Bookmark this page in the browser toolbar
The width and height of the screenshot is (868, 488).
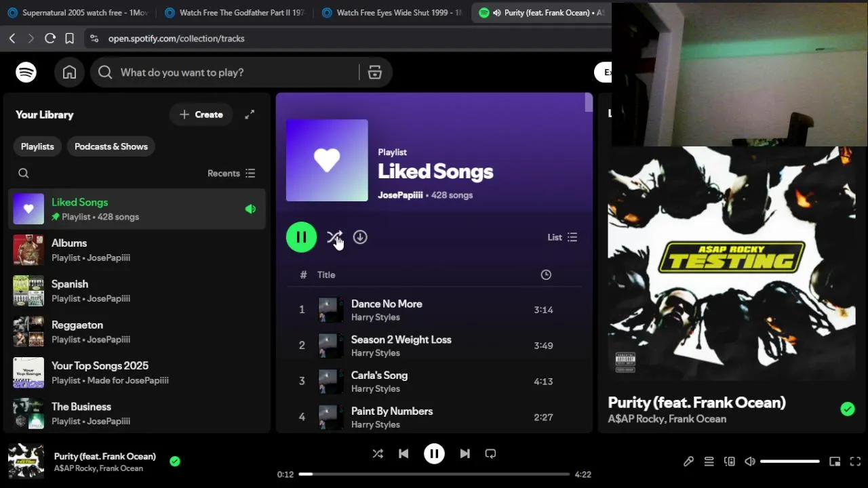click(69, 39)
